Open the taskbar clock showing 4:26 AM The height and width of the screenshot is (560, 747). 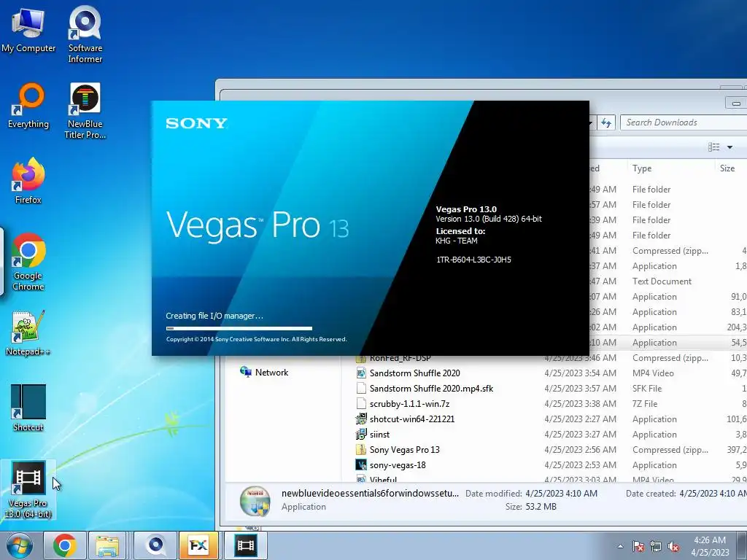pyautogui.click(x=710, y=546)
